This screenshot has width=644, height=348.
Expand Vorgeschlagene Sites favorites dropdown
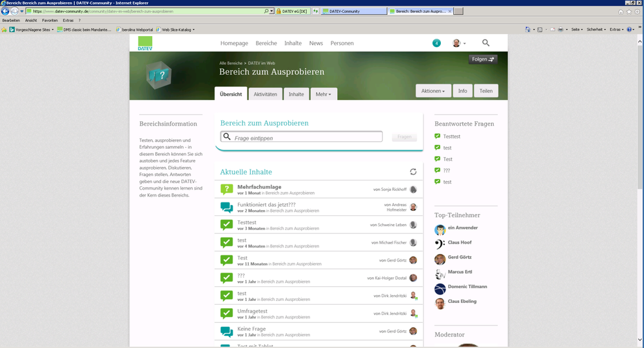tap(53, 30)
